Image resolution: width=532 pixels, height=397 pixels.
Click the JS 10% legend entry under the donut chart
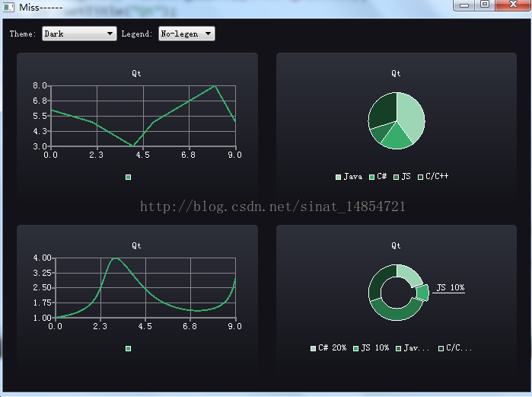[371, 348]
